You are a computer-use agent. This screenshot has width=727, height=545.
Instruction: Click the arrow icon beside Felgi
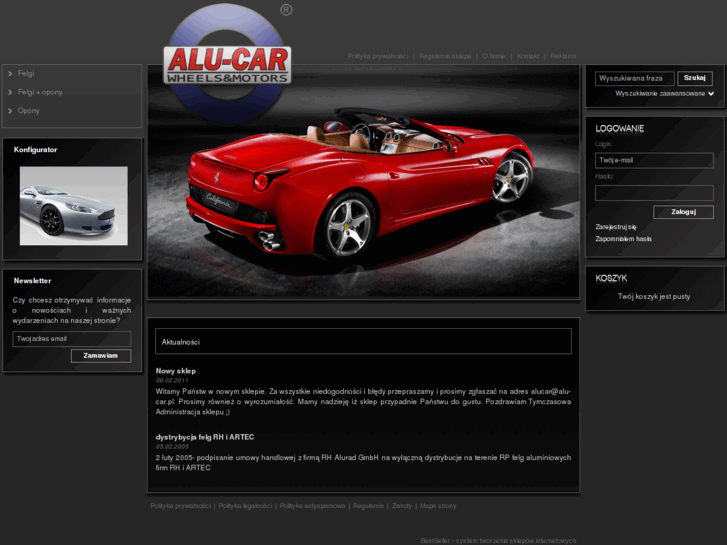[10, 74]
